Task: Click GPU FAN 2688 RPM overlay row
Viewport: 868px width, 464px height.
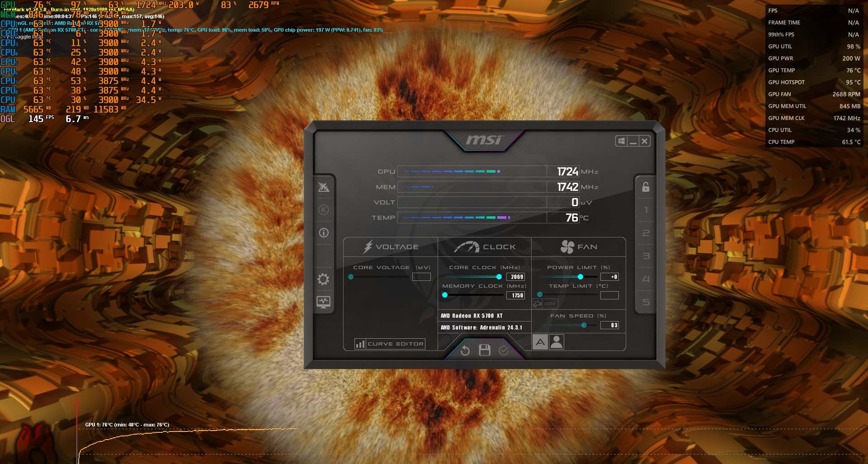Action: pyautogui.click(x=814, y=94)
